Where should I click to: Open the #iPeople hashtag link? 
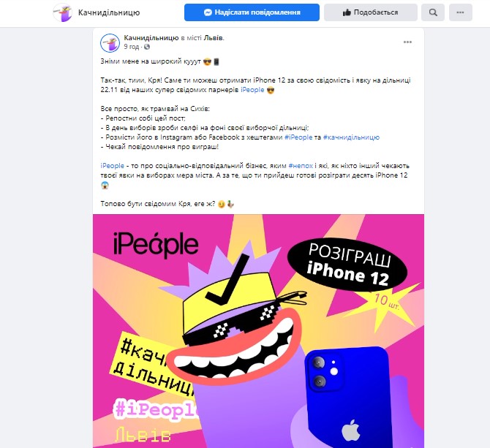pos(298,137)
